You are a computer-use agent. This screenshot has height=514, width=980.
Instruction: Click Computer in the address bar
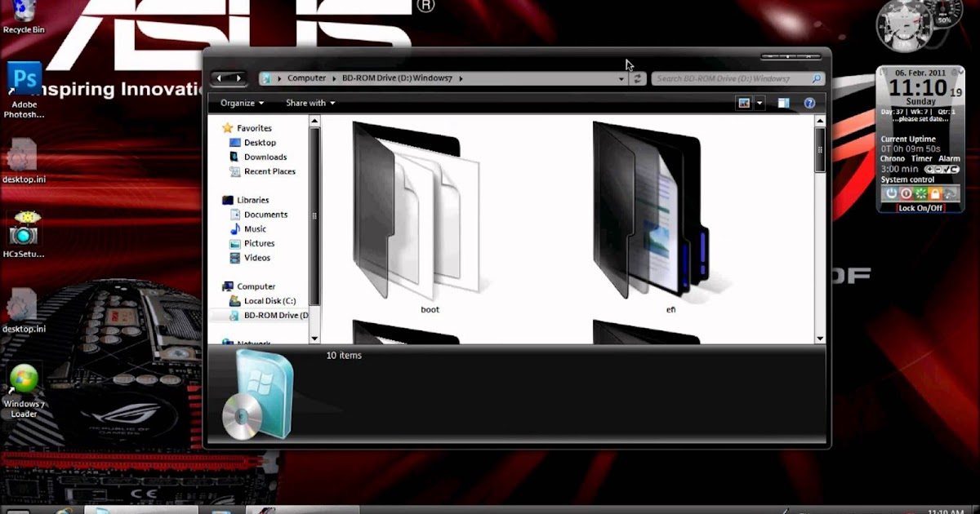pyautogui.click(x=307, y=79)
